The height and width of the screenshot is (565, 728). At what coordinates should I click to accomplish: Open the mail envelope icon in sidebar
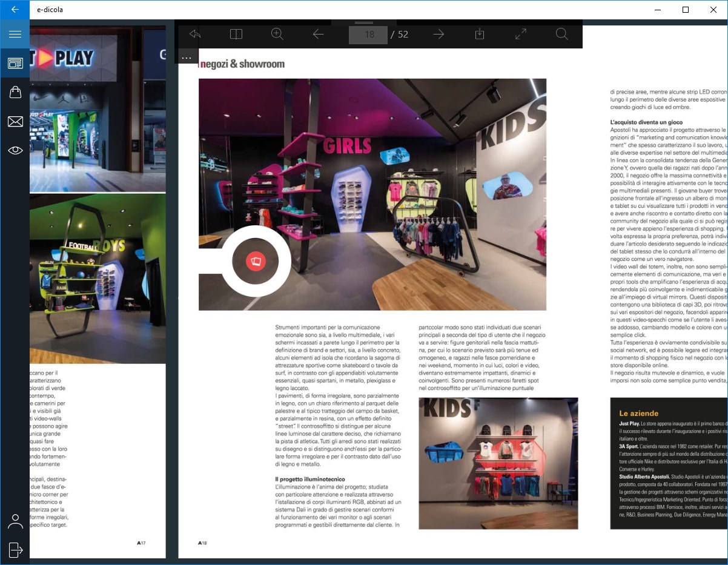15,122
